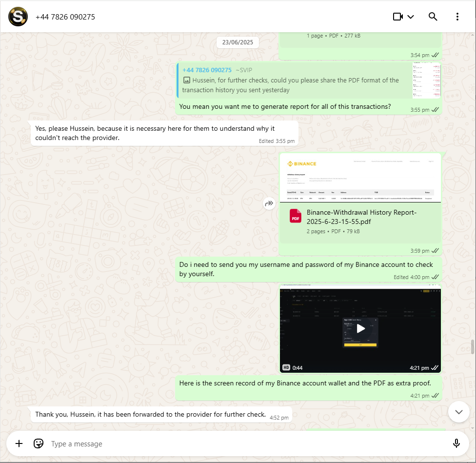This screenshot has width=476, height=463.
Task: Open the attachment plus menu
Action: [19, 443]
